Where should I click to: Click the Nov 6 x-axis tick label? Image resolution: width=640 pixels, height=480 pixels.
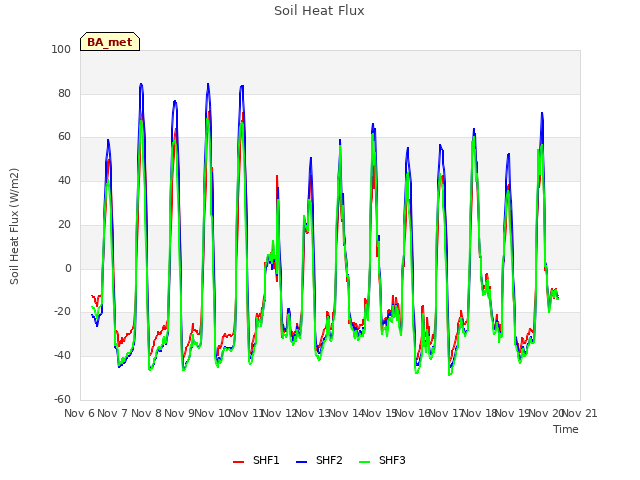[x=80, y=413]
